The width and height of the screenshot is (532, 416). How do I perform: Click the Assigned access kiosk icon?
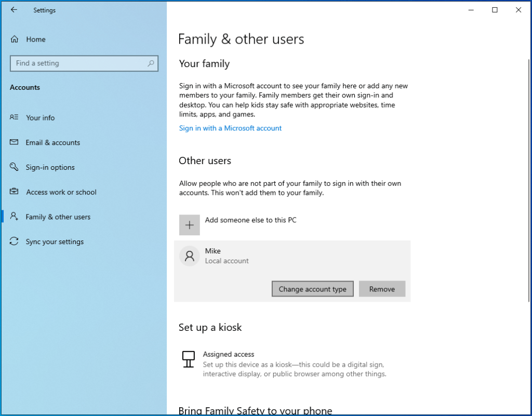point(188,359)
